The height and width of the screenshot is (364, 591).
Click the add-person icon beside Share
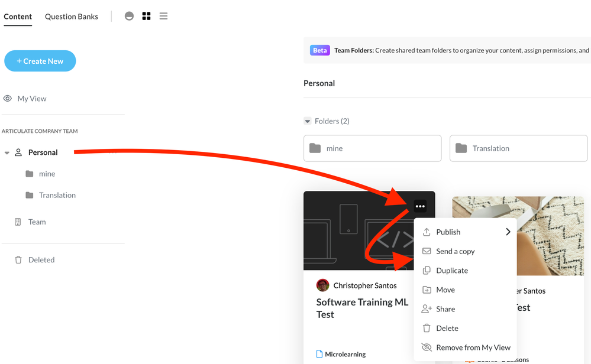point(427,309)
